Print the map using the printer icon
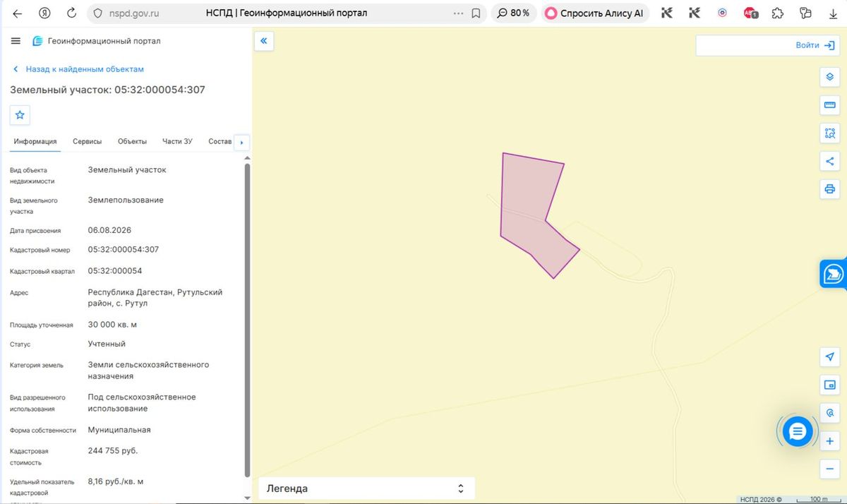Screen dimensions: 847x504 click(x=830, y=189)
